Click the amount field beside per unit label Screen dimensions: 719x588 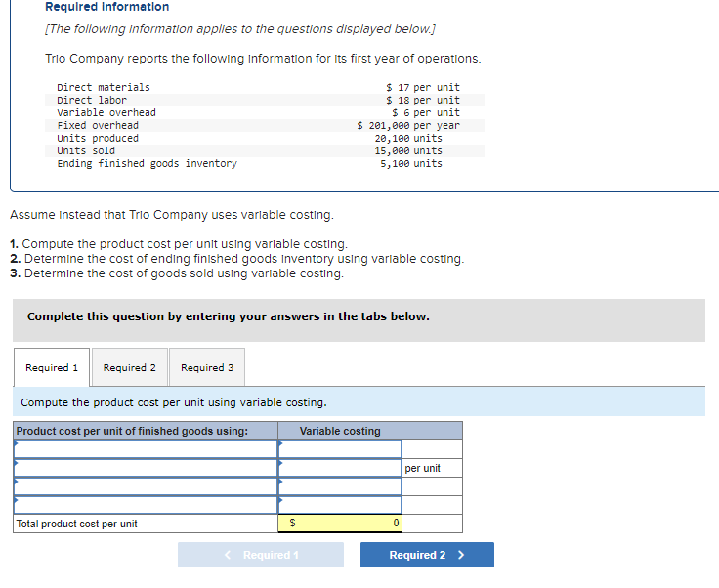pos(340,468)
